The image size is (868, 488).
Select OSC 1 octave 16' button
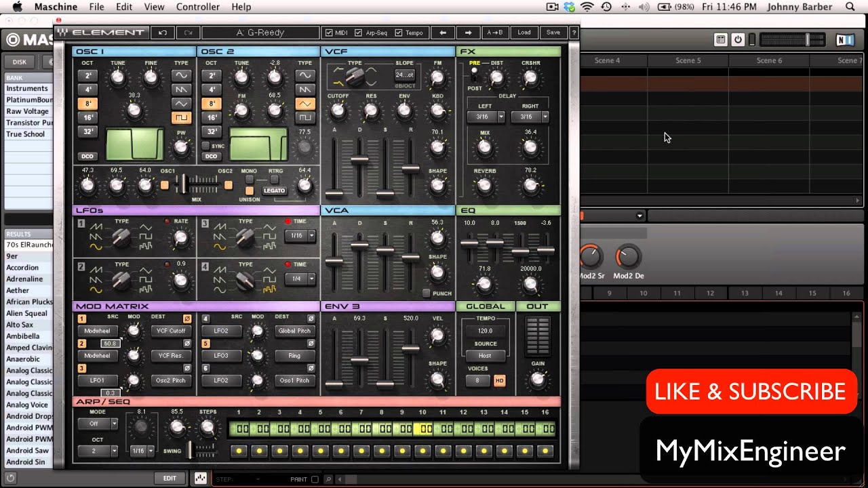tap(88, 118)
